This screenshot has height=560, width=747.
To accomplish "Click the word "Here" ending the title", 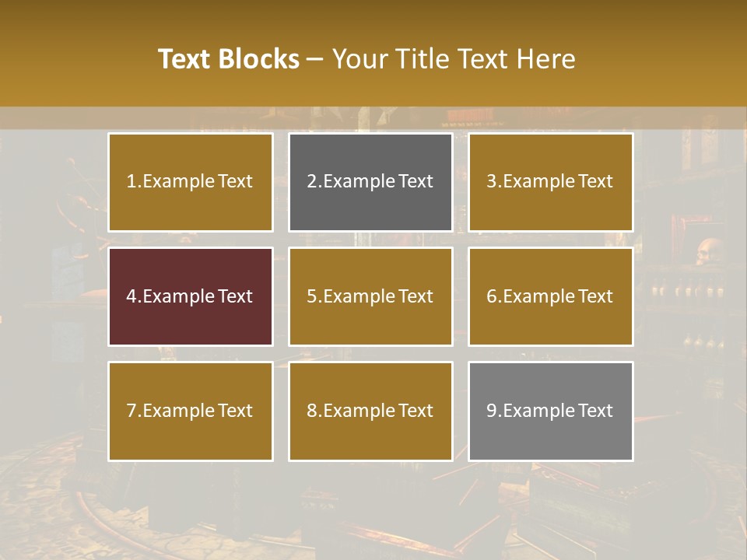I will click(549, 59).
